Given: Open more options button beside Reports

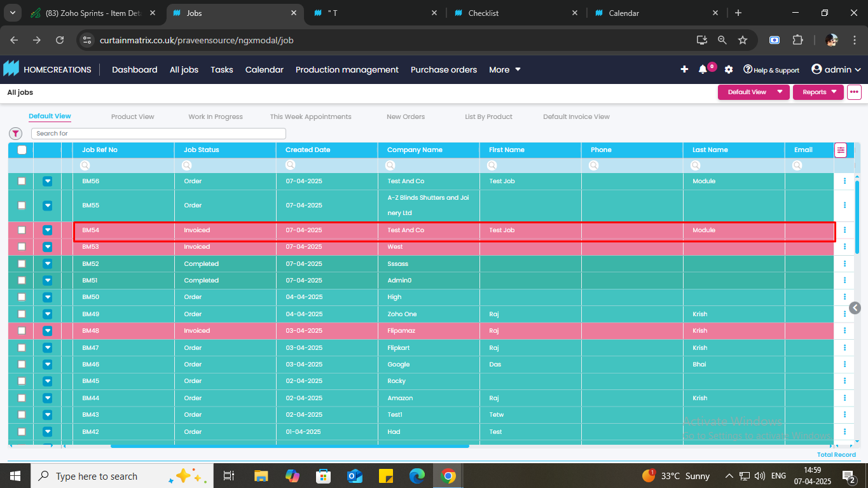Looking at the screenshot, I should click(854, 92).
